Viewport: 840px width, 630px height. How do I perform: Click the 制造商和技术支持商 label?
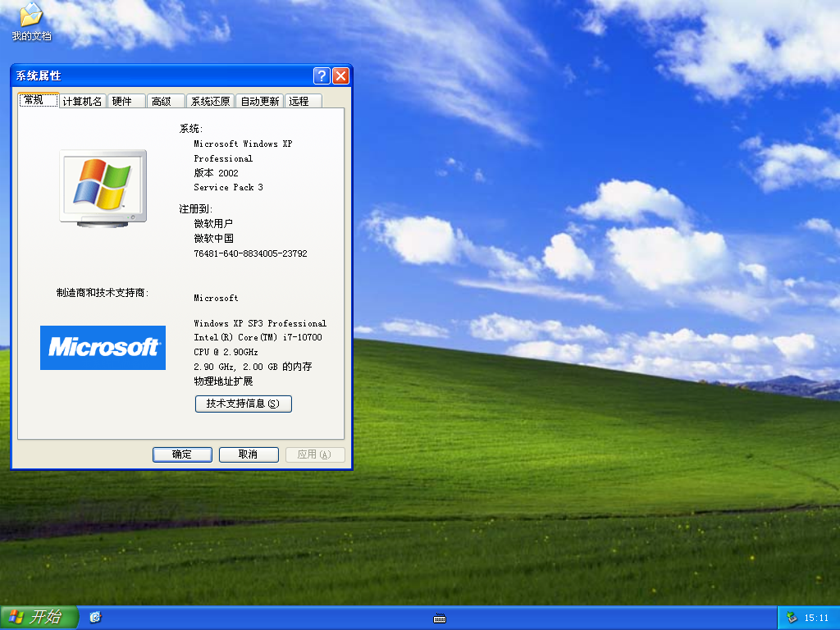tap(103, 293)
